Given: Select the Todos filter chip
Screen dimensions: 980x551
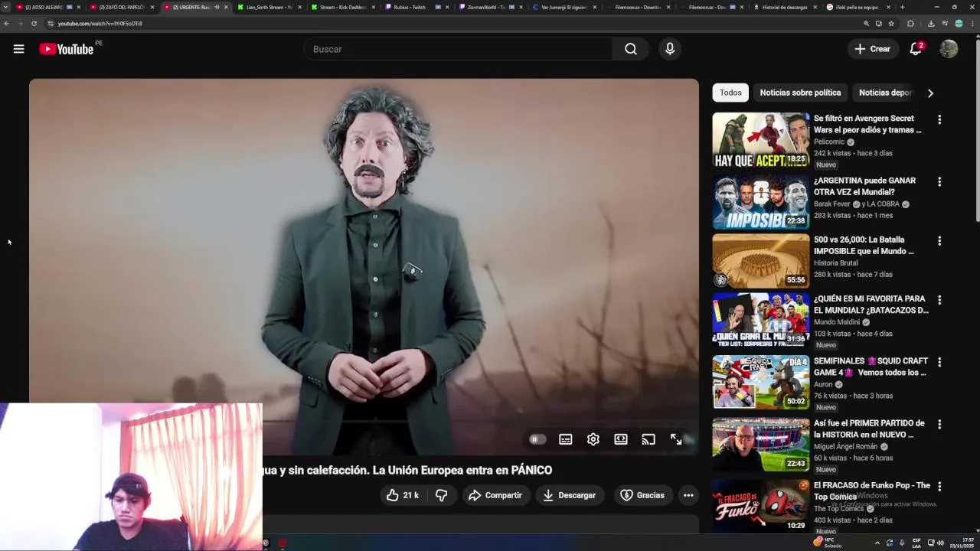Looking at the screenshot, I should (730, 93).
